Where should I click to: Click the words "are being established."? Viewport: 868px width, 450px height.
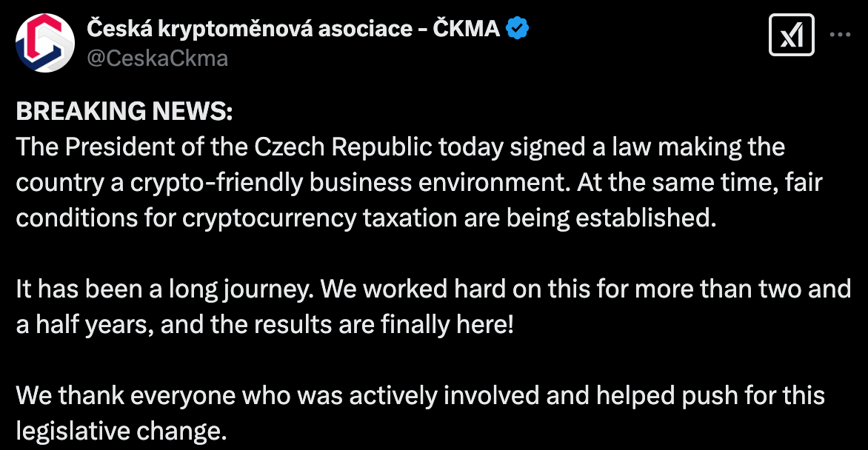(x=614, y=219)
